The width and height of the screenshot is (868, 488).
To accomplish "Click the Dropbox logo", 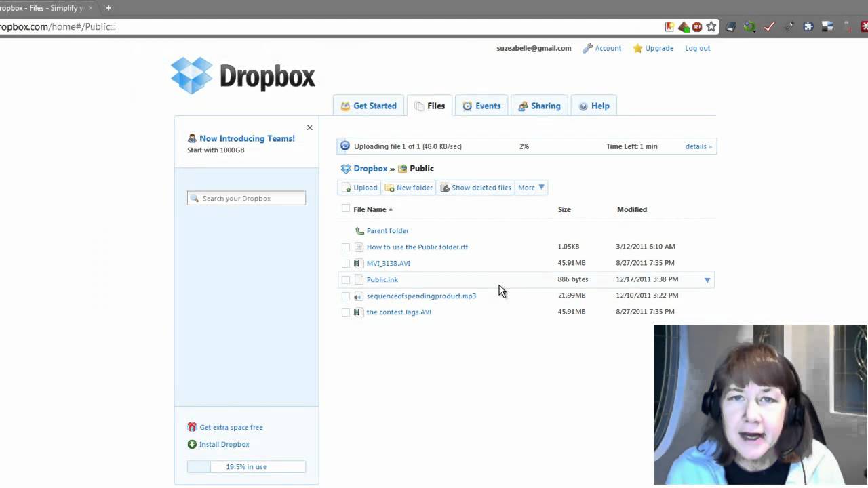I will 243,76.
